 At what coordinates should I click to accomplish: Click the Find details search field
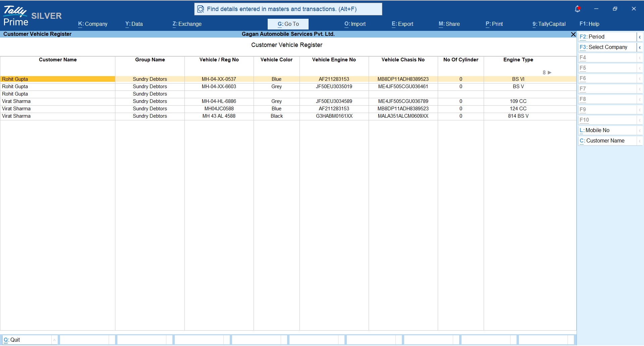288,9
